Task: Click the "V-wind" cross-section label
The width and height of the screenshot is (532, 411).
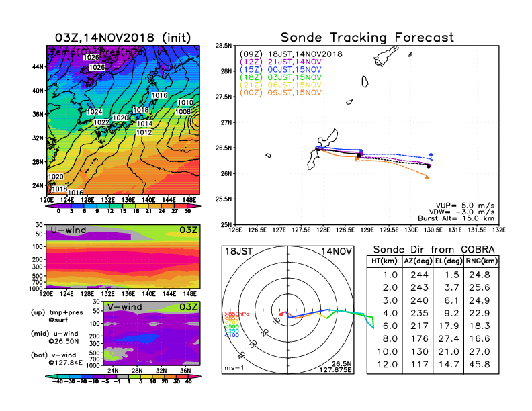Action: pyautogui.click(x=125, y=307)
